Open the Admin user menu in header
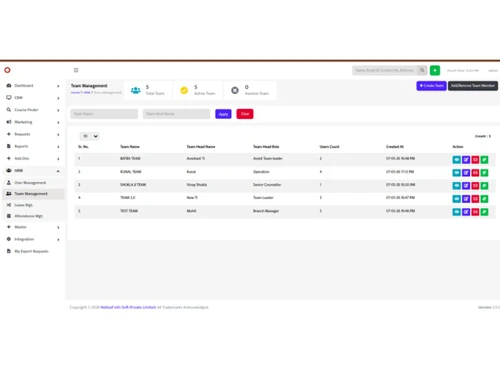 pyautogui.click(x=493, y=71)
